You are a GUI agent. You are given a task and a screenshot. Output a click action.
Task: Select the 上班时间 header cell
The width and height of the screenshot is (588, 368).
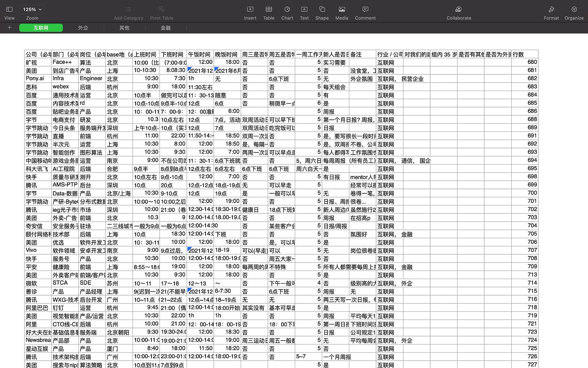[x=146, y=54]
